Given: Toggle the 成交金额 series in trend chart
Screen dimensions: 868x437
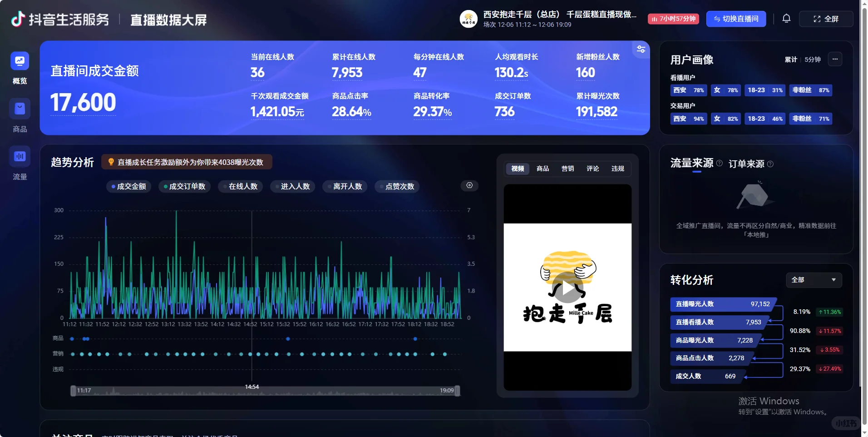Looking at the screenshot, I should click(x=128, y=186).
